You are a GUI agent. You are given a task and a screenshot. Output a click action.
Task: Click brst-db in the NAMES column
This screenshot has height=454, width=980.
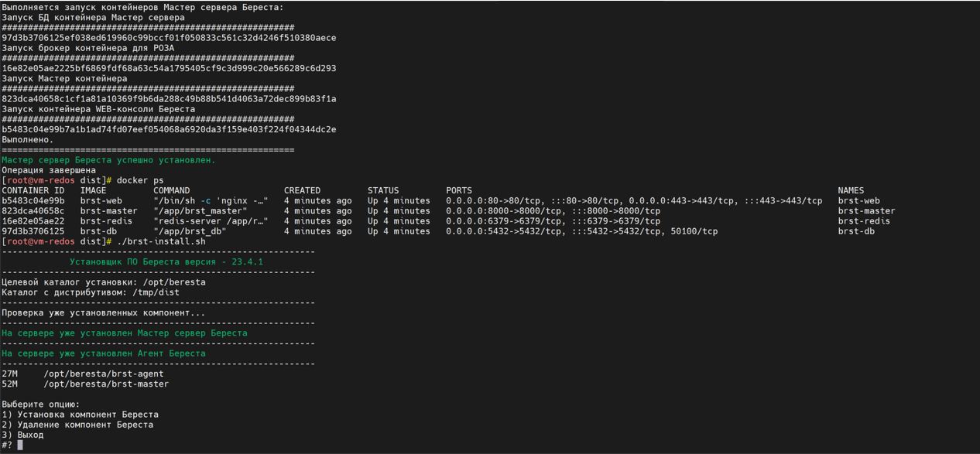click(x=856, y=231)
